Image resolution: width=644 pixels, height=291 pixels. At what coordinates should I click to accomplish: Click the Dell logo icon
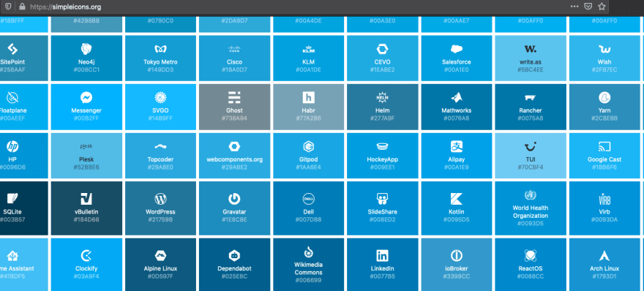[x=308, y=199]
